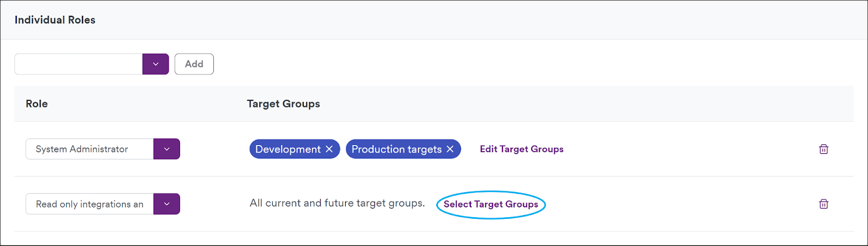Click the Role column header
The image size is (868, 246).
point(37,104)
